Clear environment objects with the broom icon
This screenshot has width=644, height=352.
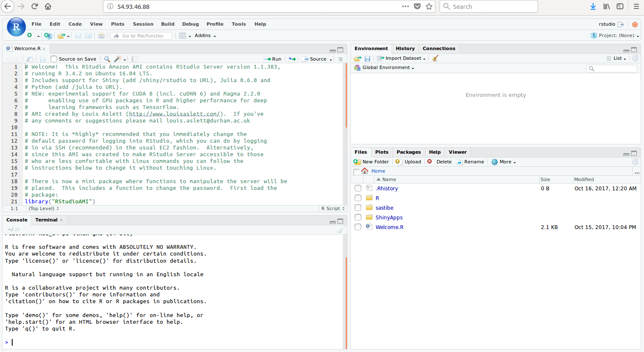(435, 58)
